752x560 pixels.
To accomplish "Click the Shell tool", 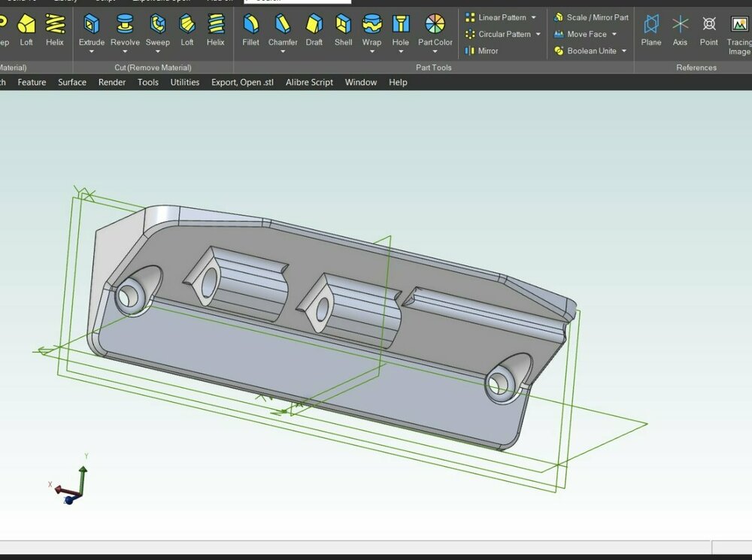I will click(x=344, y=30).
